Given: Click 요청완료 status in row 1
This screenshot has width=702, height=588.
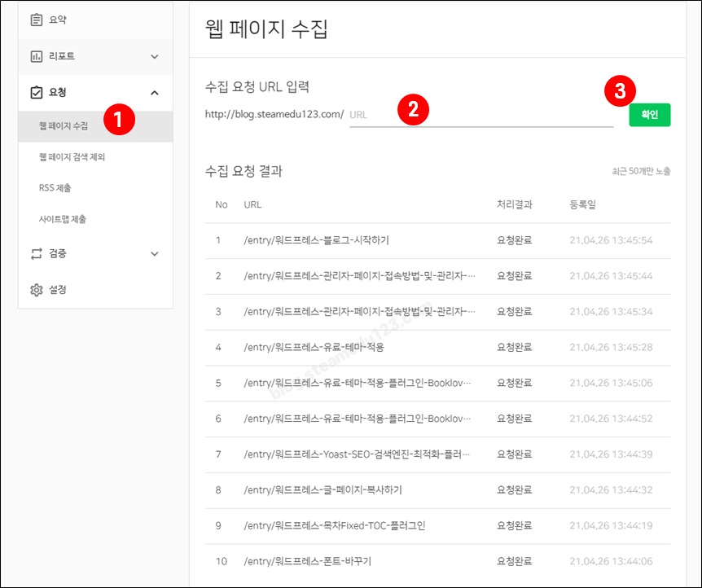Looking at the screenshot, I should pos(515,240).
